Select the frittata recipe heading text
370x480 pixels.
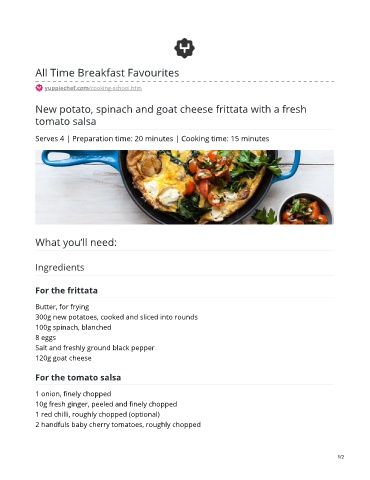coord(171,115)
